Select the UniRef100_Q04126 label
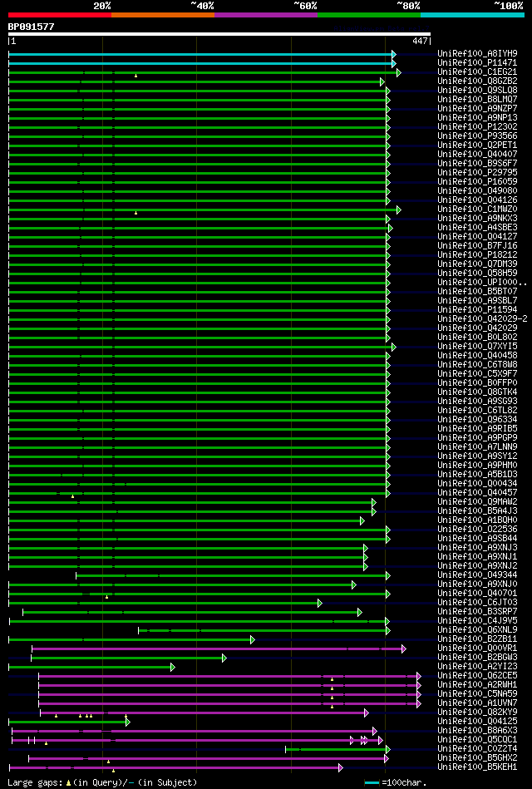 pos(478,200)
